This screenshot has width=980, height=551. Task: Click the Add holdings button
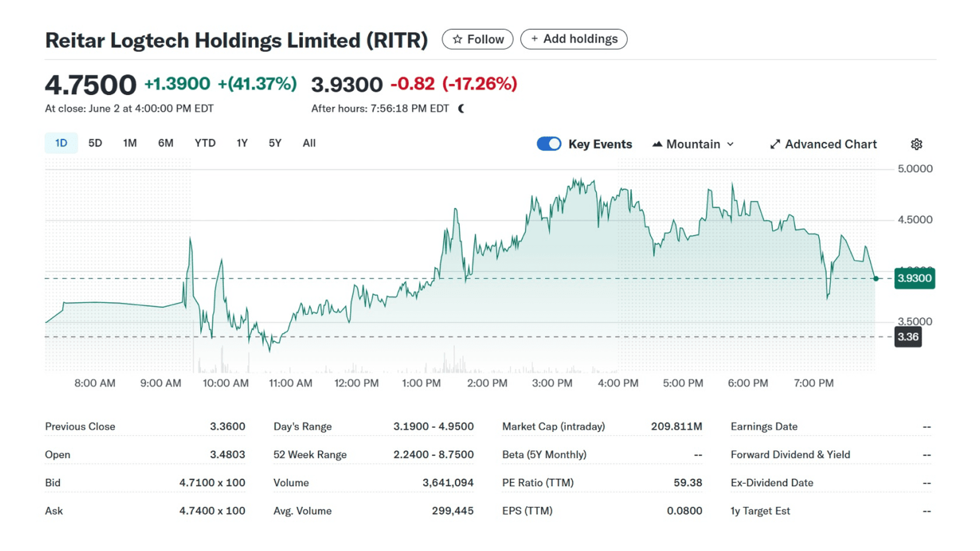pos(574,39)
